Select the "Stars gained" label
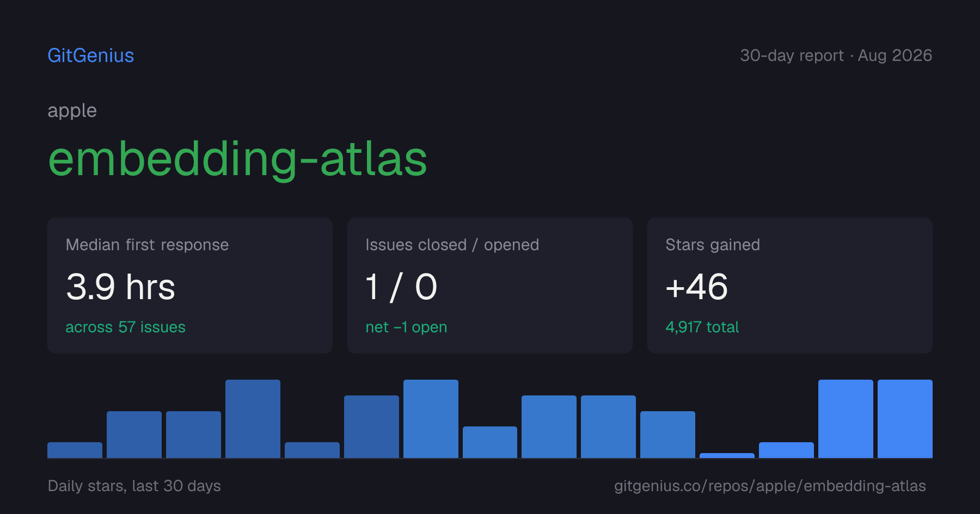980x514 pixels. click(713, 245)
